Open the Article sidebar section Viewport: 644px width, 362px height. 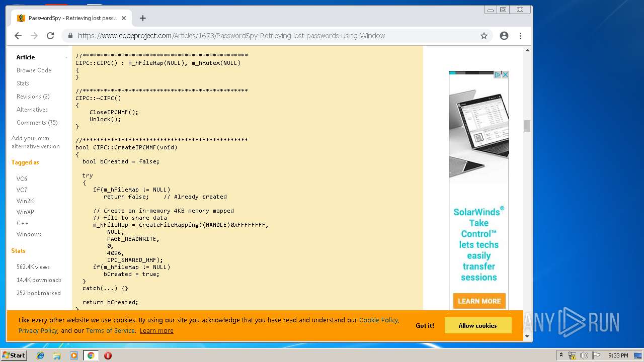pyautogui.click(x=26, y=57)
